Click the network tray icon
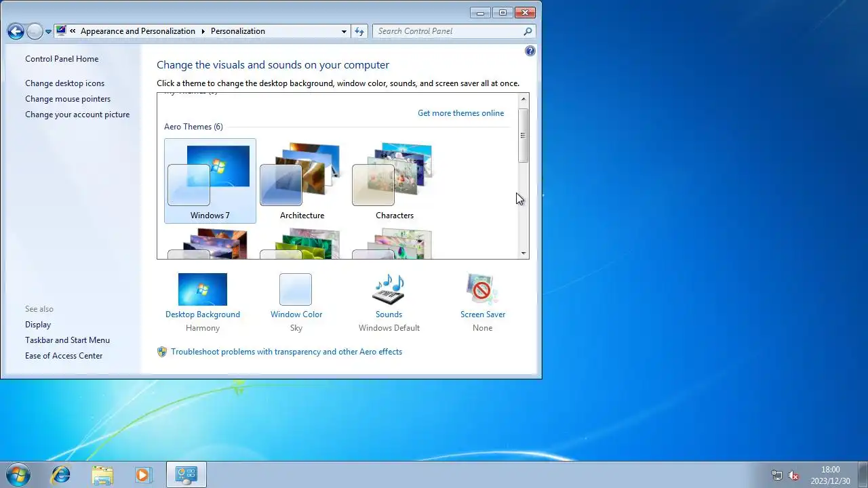 click(x=777, y=476)
